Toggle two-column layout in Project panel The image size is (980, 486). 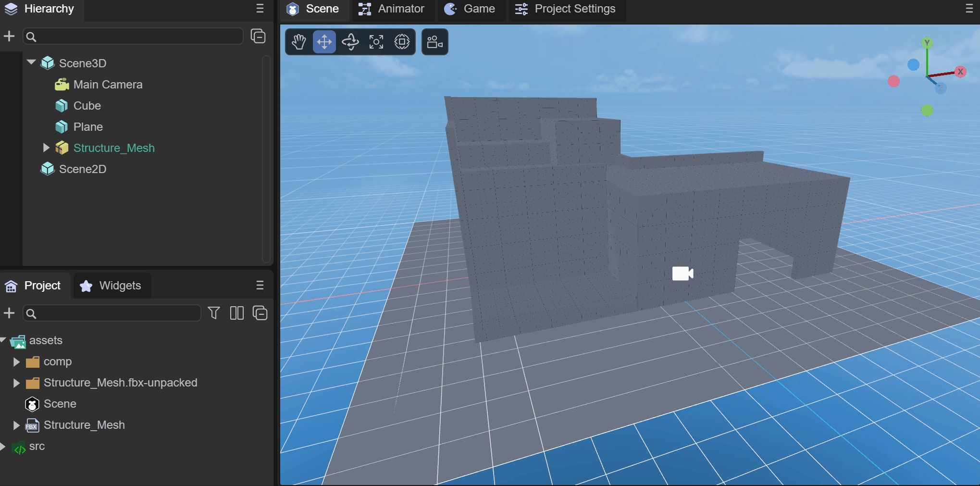tap(236, 313)
